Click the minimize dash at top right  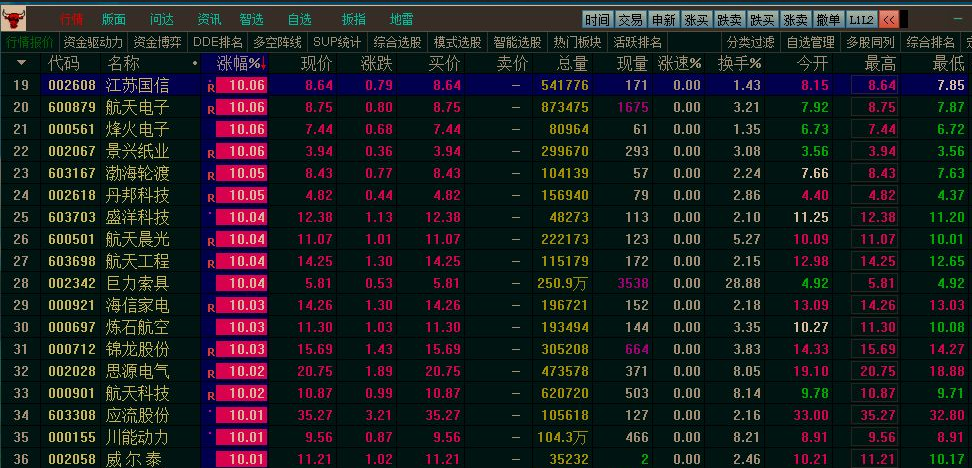click(x=958, y=19)
